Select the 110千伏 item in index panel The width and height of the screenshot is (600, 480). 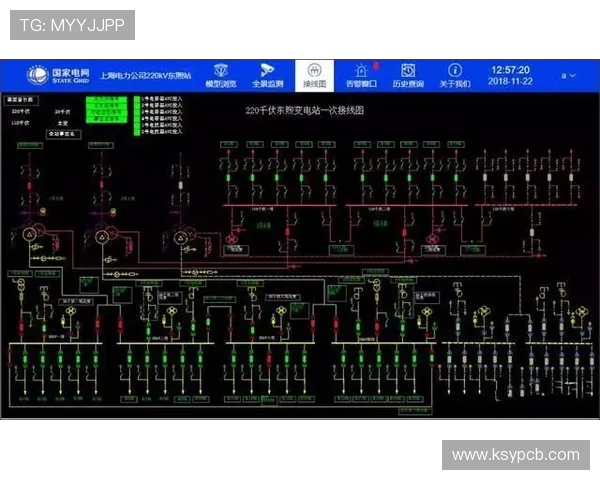(x=20, y=122)
